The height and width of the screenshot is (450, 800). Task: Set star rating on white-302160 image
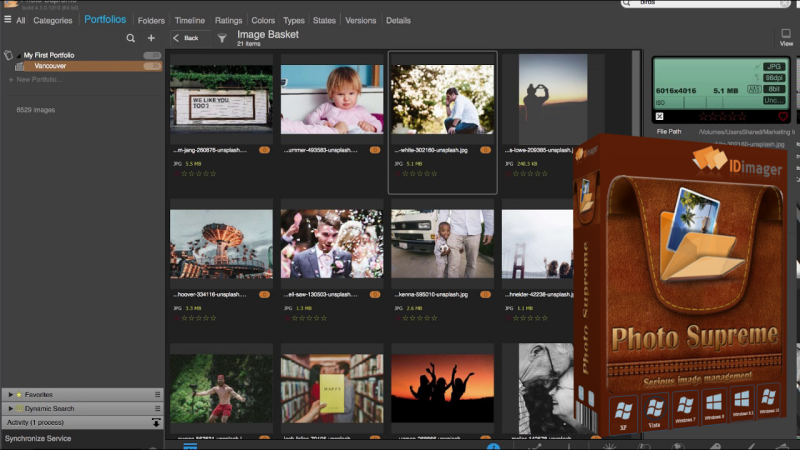point(420,174)
